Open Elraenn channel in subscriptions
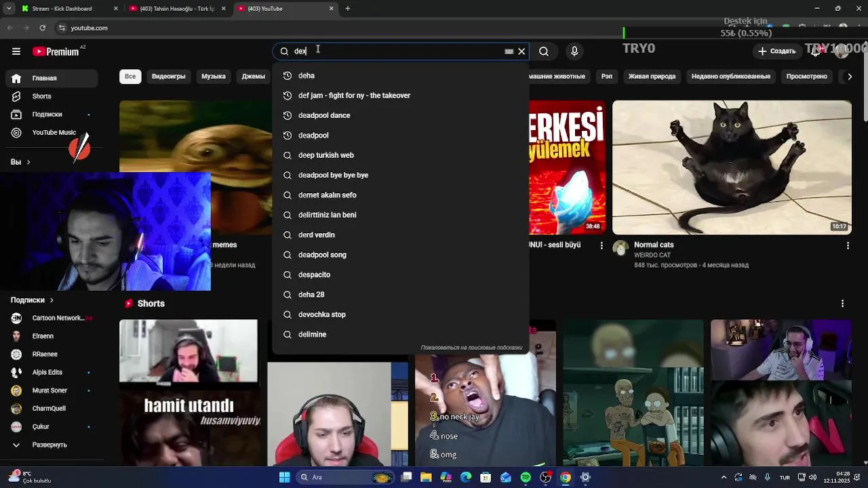Viewport: 868px width, 488px height. [52, 336]
